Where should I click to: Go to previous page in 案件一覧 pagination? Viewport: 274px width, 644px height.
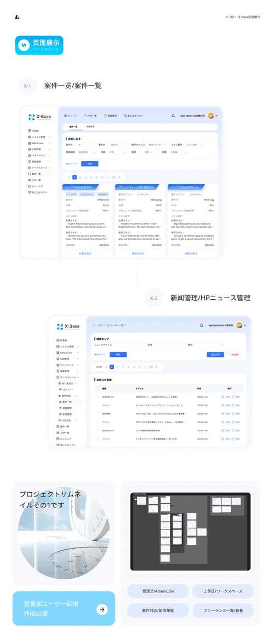(x=69, y=177)
